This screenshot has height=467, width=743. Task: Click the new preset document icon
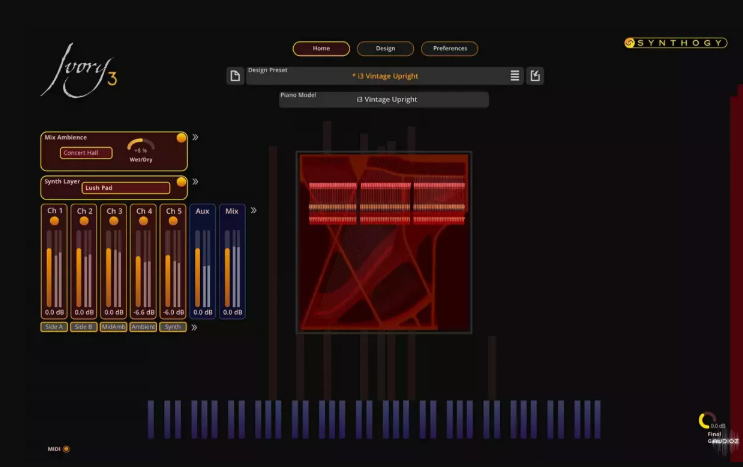click(x=234, y=76)
